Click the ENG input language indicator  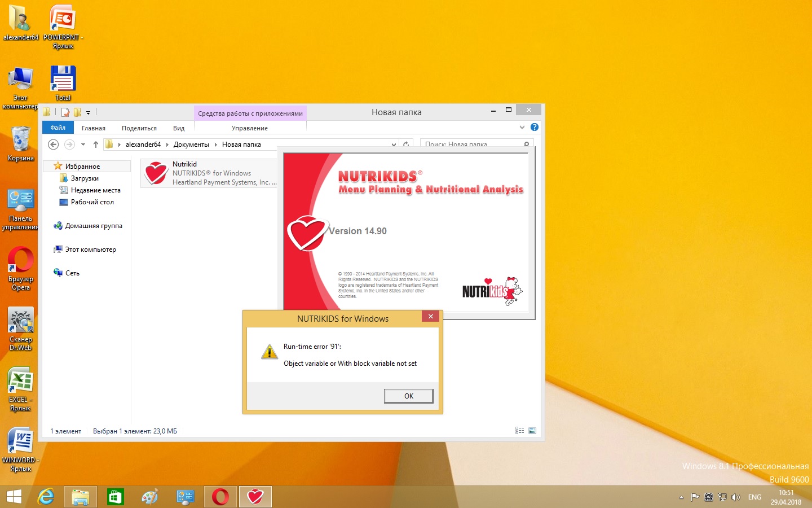(754, 497)
